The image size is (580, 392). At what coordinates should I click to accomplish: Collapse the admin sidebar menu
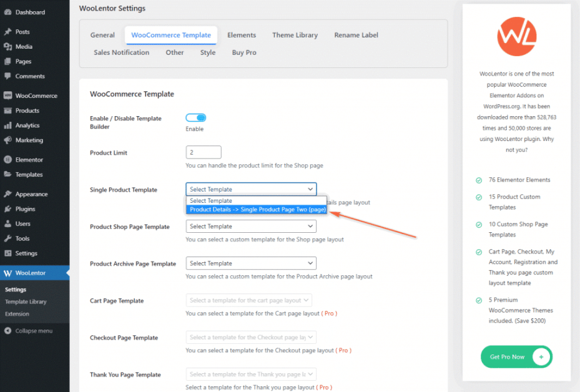31,330
